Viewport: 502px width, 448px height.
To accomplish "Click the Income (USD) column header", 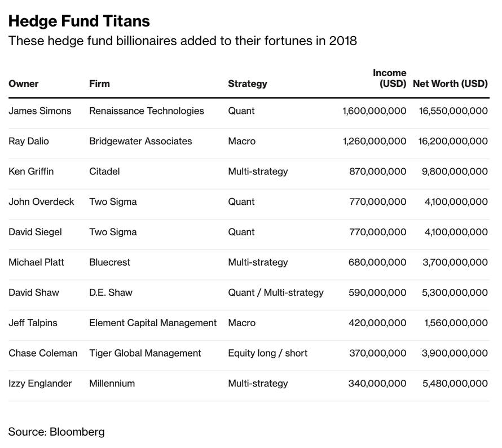I will pyautogui.click(x=390, y=78).
